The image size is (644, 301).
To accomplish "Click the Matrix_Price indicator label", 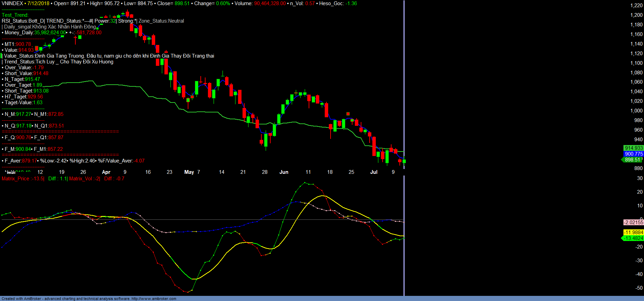I will point(23,179).
